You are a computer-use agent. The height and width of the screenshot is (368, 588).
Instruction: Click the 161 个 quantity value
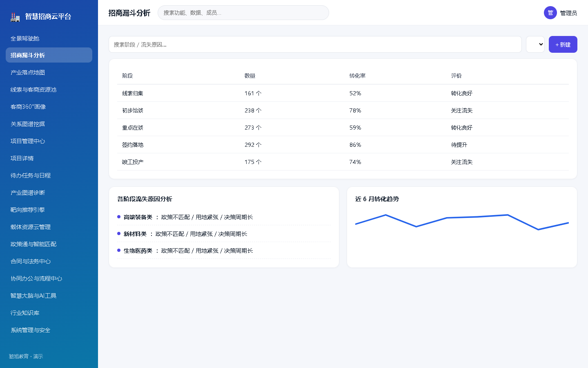(253, 93)
